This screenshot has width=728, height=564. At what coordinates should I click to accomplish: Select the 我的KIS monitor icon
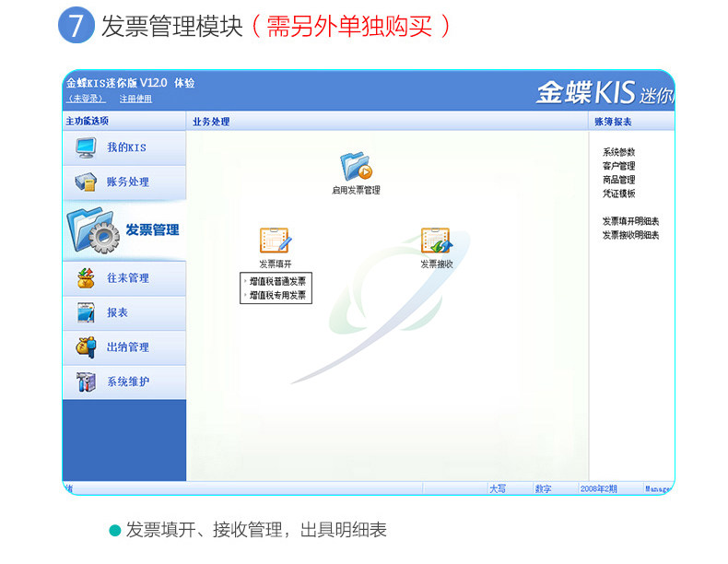tap(86, 147)
